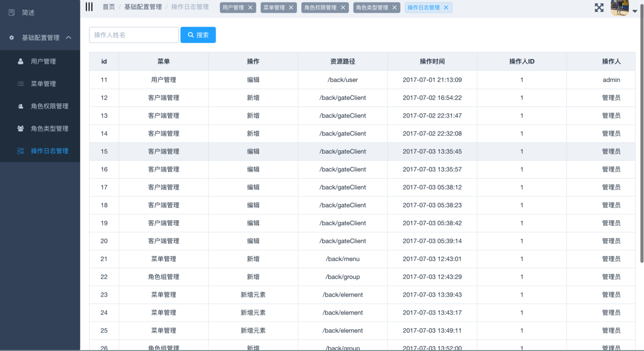This screenshot has width=644, height=351.
Task: Click group icon beside 角色类型管理
Action: tap(21, 128)
